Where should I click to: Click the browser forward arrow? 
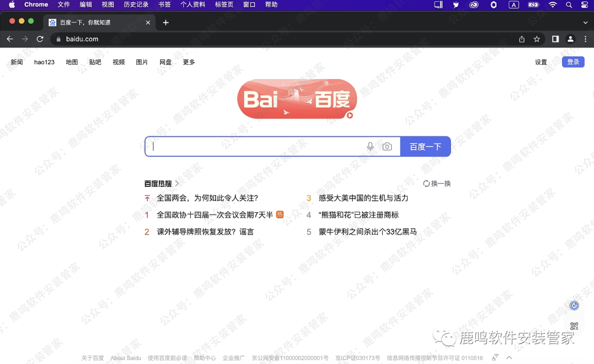[25, 39]
